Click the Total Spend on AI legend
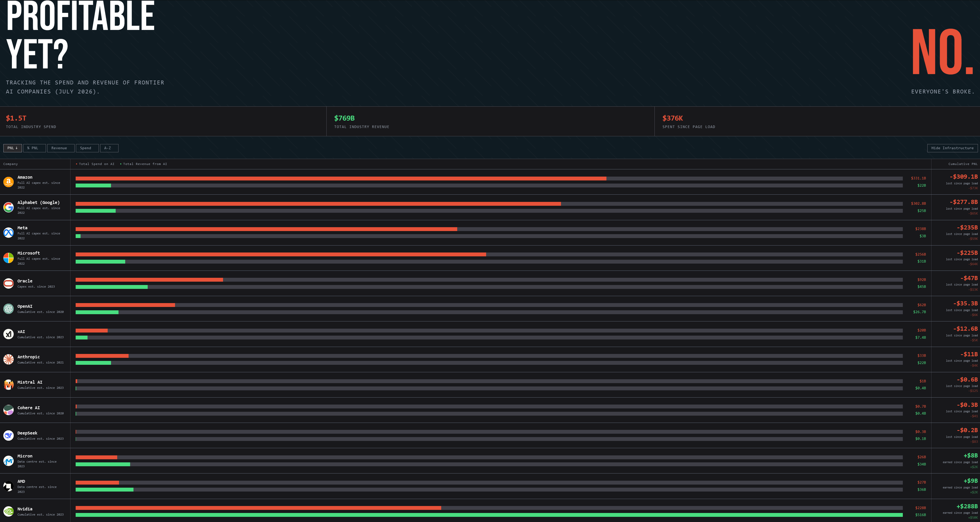Image resolution: width=980 pixels, height=522 pixels. coord(95,164)
